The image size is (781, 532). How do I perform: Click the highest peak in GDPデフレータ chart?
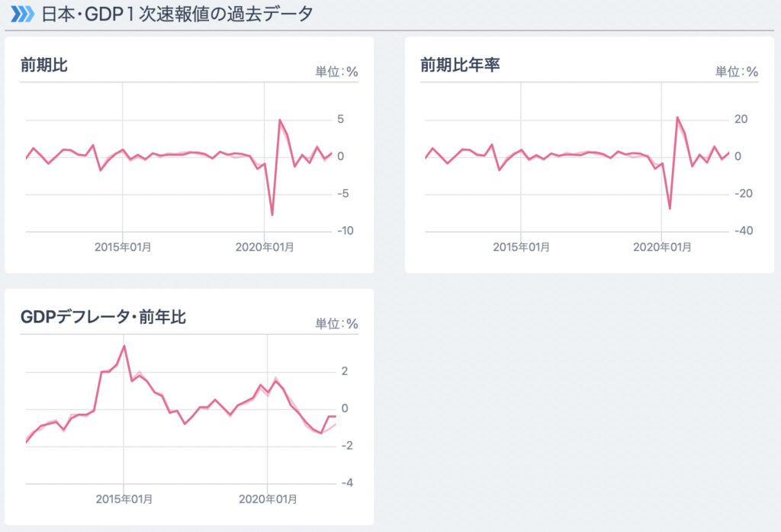click(x=124, y=346)
